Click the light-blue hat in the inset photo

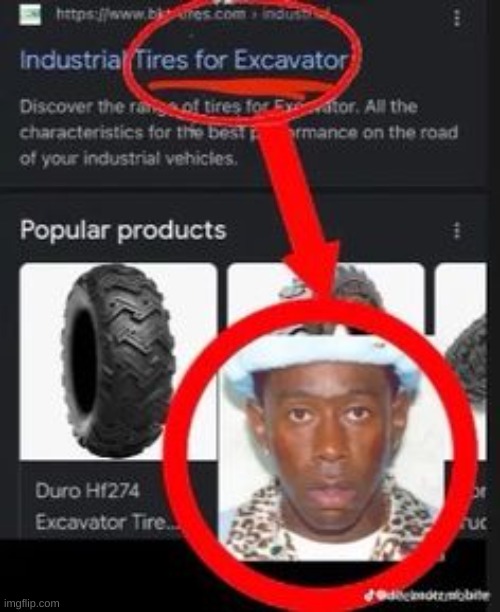coord(322,357)
